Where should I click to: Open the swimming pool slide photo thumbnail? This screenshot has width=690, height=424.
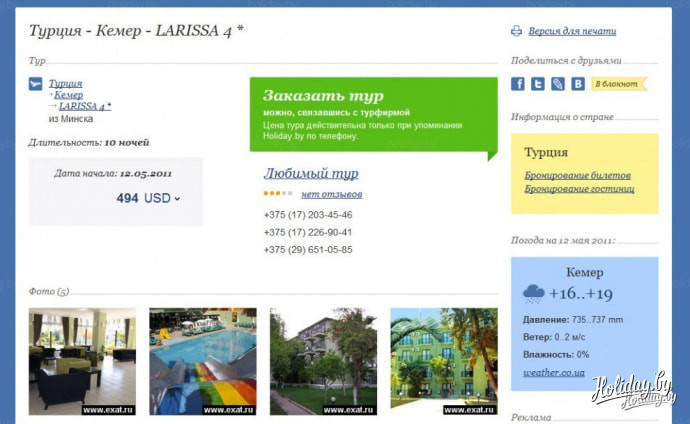point(202,361)
